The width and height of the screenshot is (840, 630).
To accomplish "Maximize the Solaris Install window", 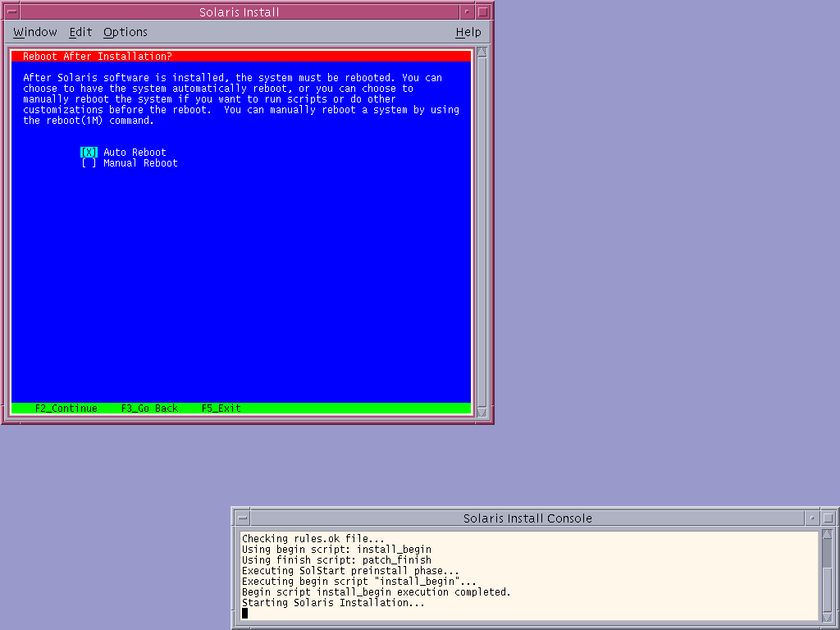I will (x=482, y=11).
